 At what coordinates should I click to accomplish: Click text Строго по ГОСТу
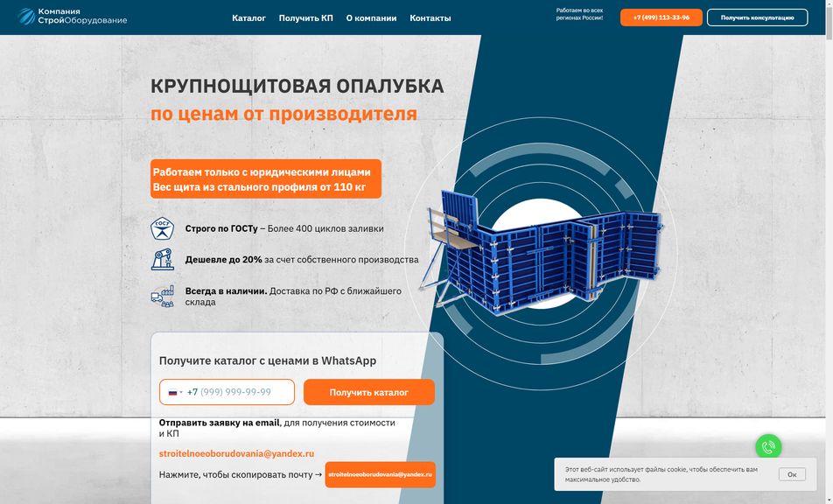[221, 228]
